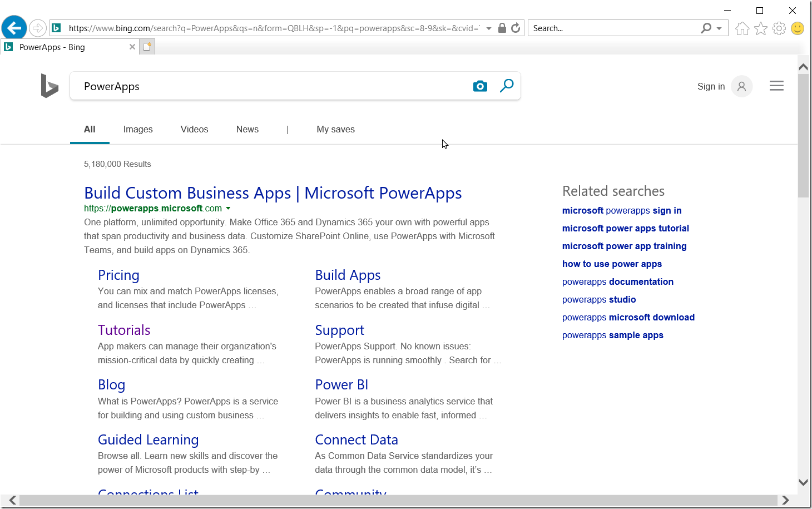Click the smiley feedback icon
The width and height of the screenshot is (812, 509).
pyautogui.click(x=798, y=28)
